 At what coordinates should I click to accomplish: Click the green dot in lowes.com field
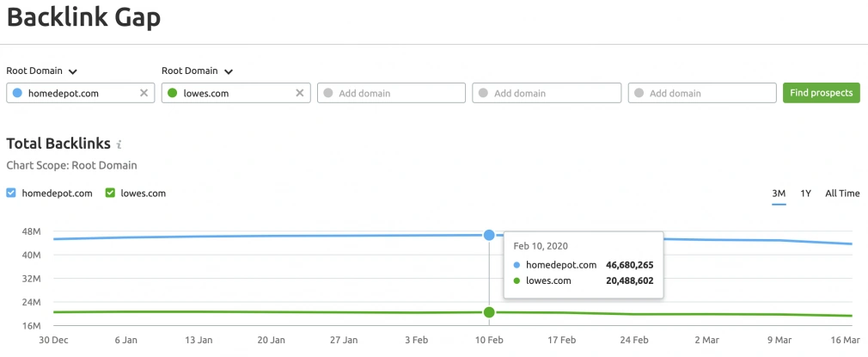coord(172,93)
